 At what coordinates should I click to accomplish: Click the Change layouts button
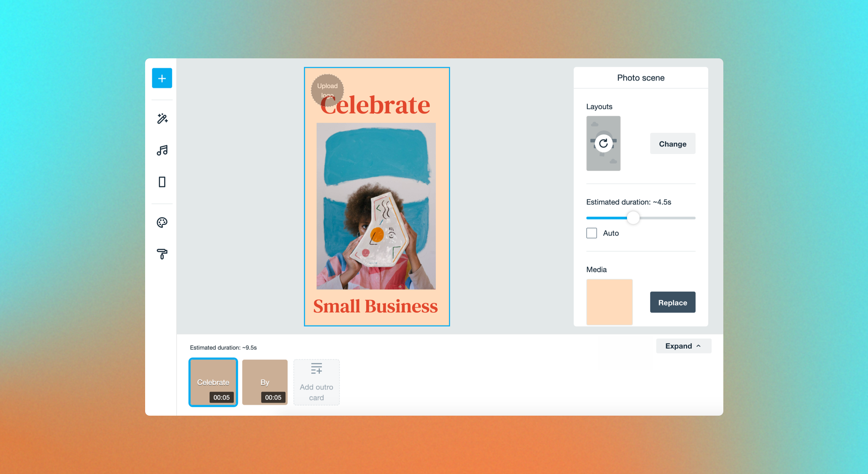click(x=673, y=144)
